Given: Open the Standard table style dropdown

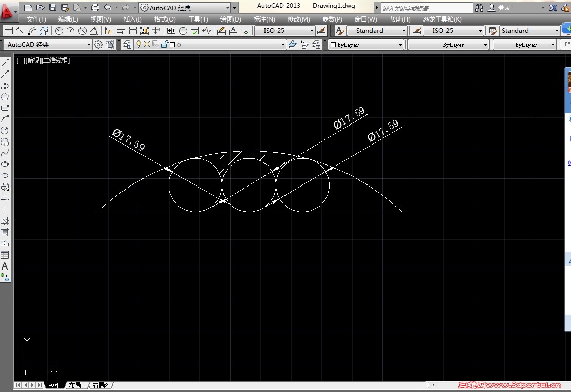Looking at the screenshot, I should (530, 31).
